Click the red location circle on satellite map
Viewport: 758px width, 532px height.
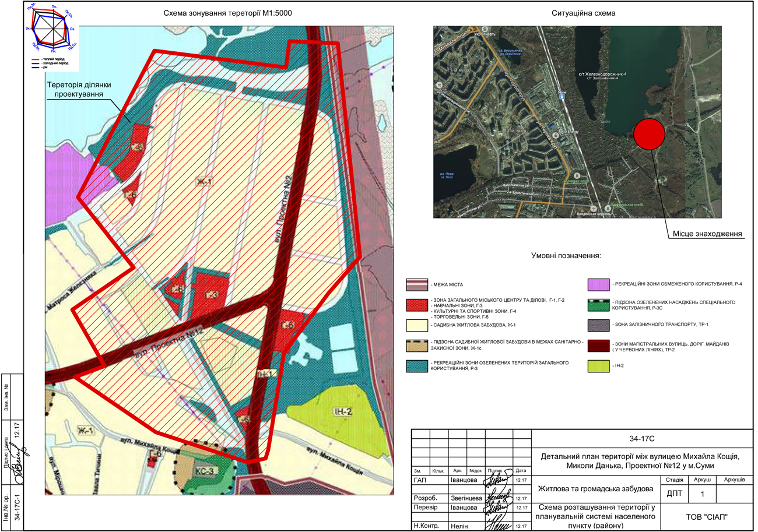[x=649, y=134]
